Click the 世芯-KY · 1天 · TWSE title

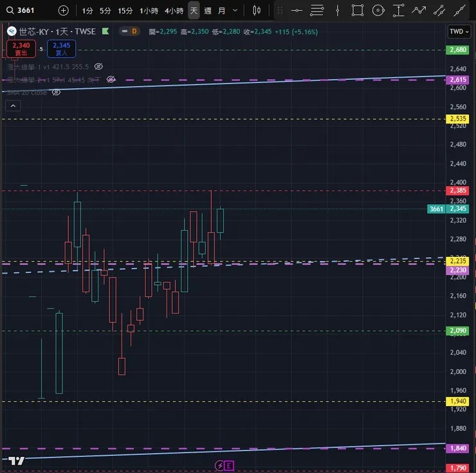point(57,31)
